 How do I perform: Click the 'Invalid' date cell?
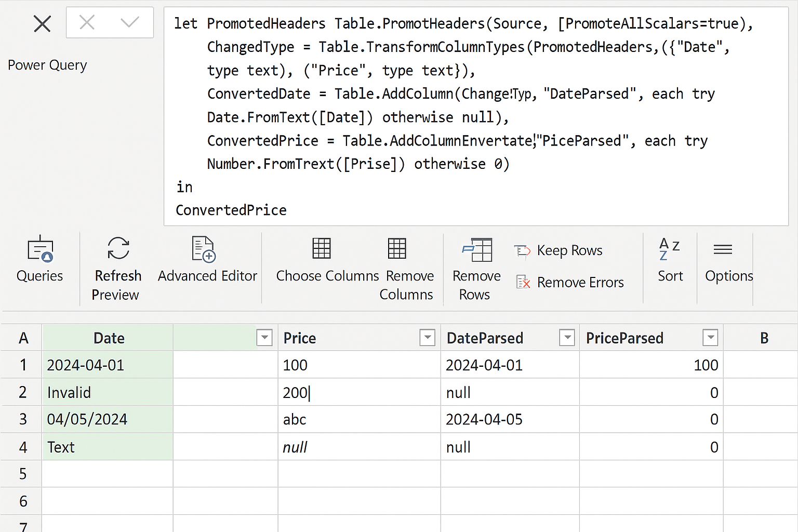tap(108, 392)
